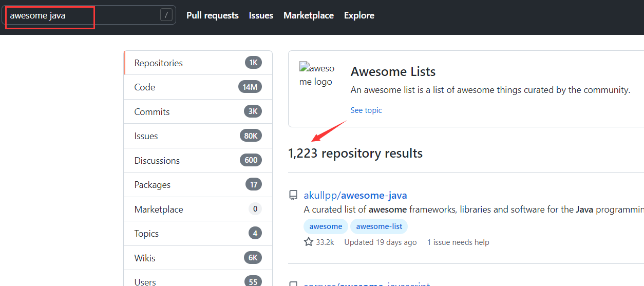The height and width of the screenshot is (286, 644).
Task: Select Topics filter in sidebar
Action: tap(198, 234)
